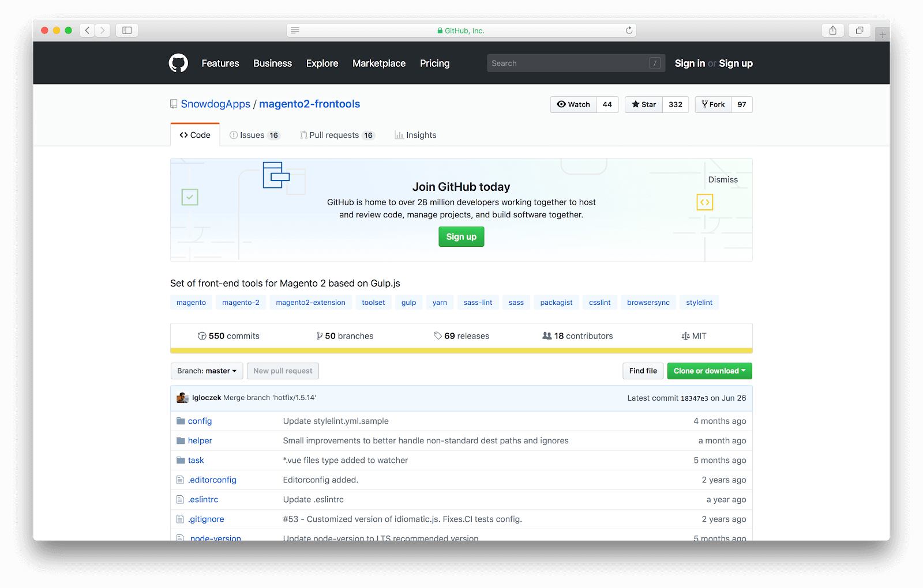Click the commits history icon next to 550

coord(202,336)
